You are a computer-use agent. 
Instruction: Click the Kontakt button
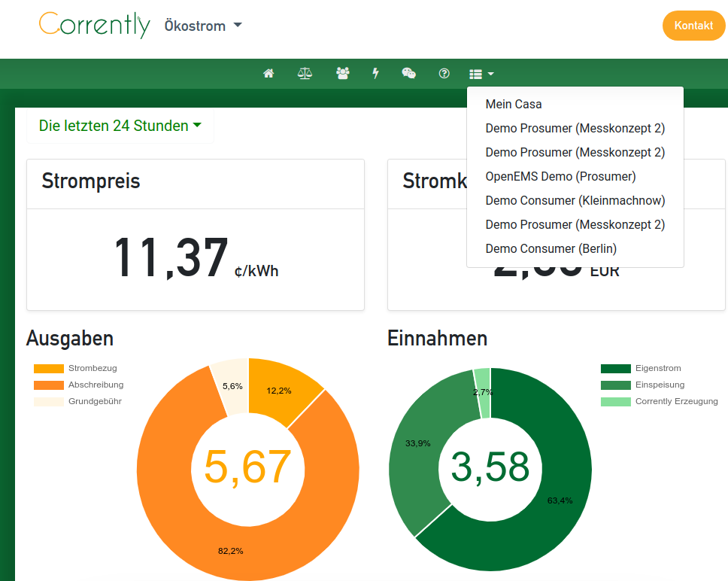point(693,26)
